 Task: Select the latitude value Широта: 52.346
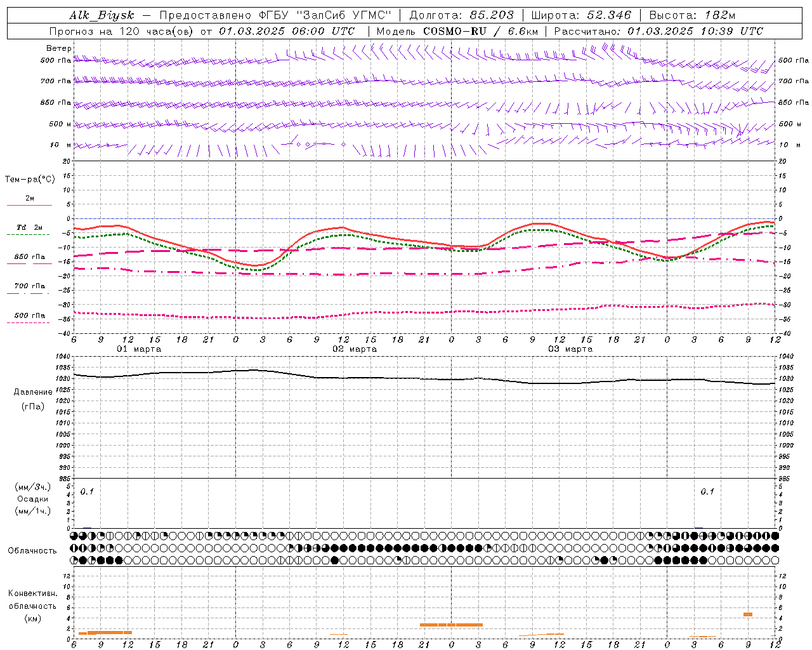pos(581,15)
